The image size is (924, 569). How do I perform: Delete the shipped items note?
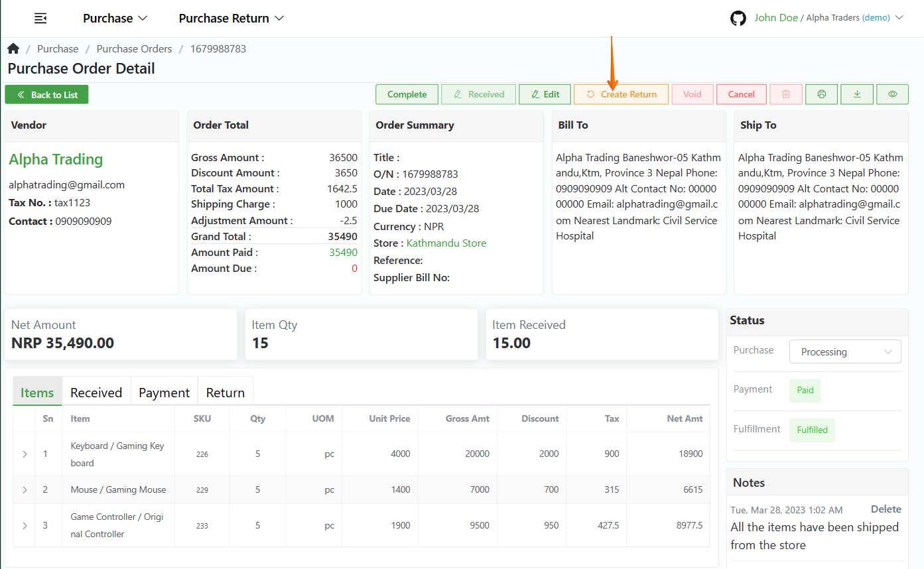click(x=886, y=509)
